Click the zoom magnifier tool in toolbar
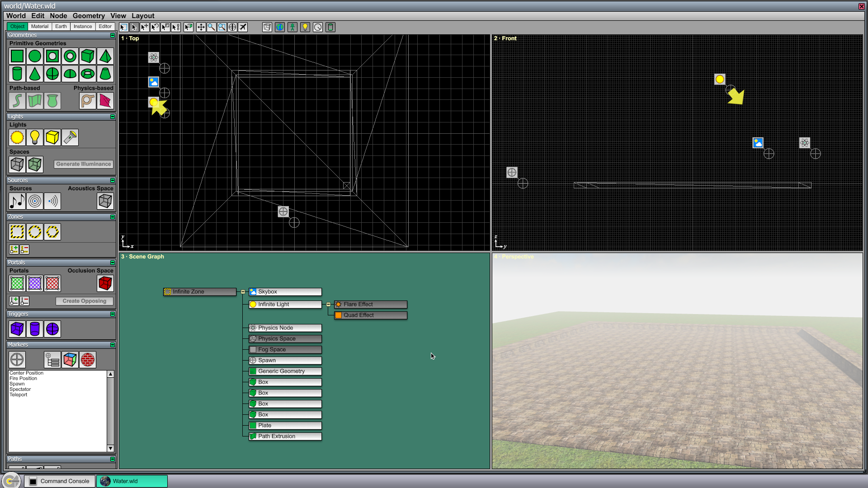868x488 pixels. pos(212,27)
